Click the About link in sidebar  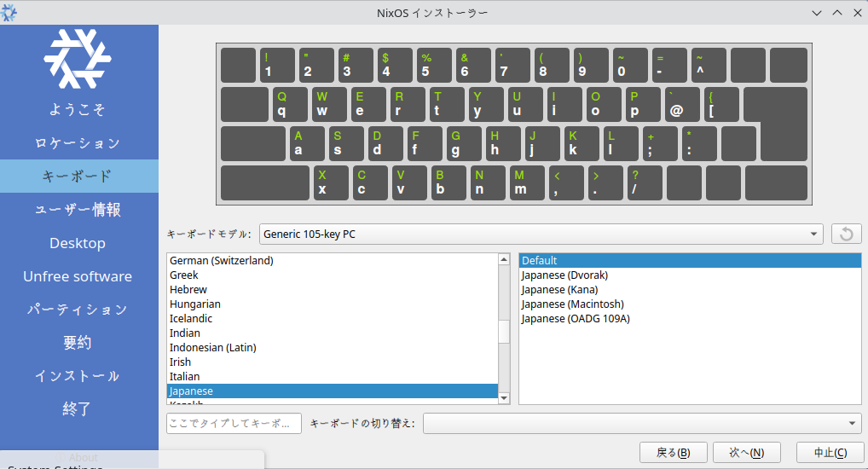(78, 457)
